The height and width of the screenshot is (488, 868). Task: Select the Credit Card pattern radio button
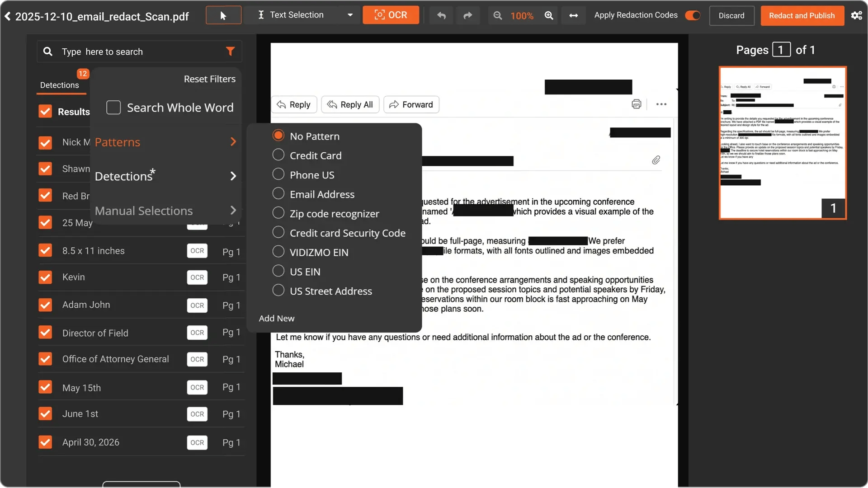(x=278, y=155)
